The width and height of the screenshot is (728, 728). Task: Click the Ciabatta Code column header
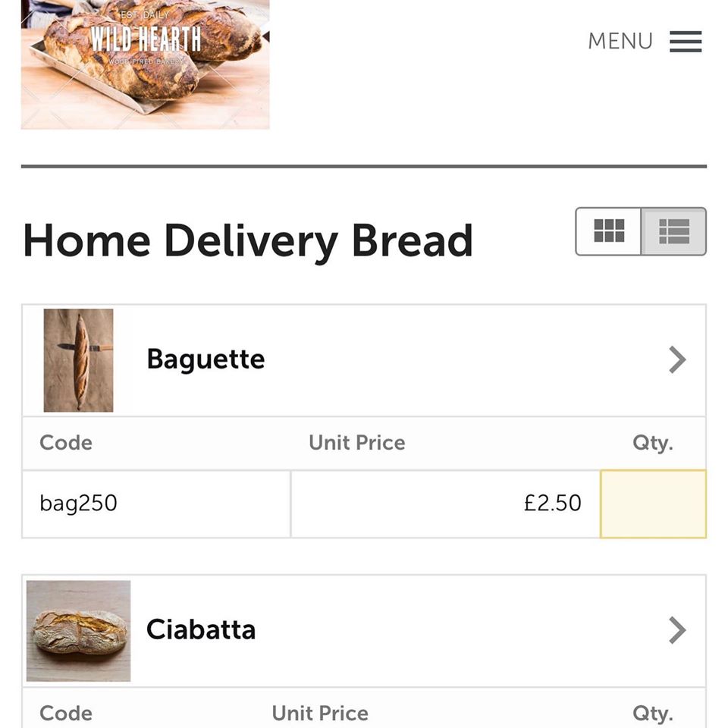pyautogui.click(x=66, y=713)
